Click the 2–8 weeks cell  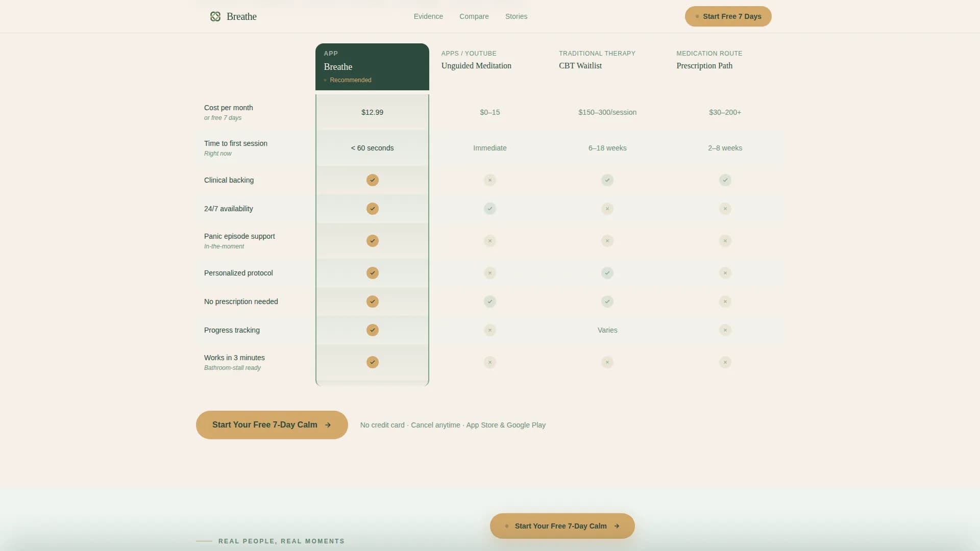tap(725, 148)
